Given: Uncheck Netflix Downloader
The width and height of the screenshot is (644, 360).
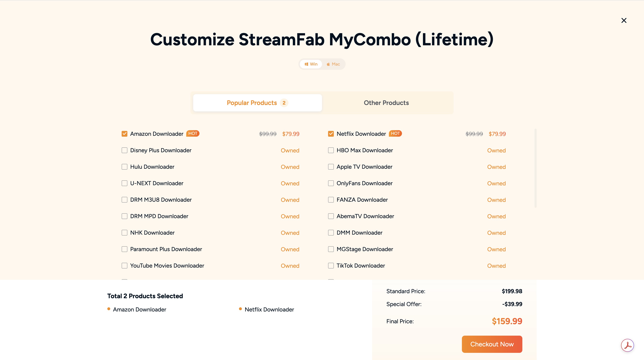Looking at the screenshot, I should point(331,134).
